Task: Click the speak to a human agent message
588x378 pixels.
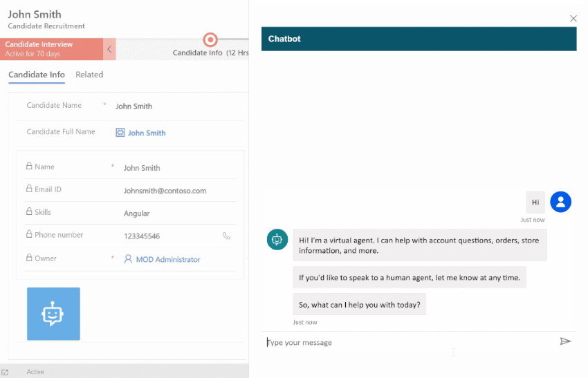Action: [x=410, y=278]
